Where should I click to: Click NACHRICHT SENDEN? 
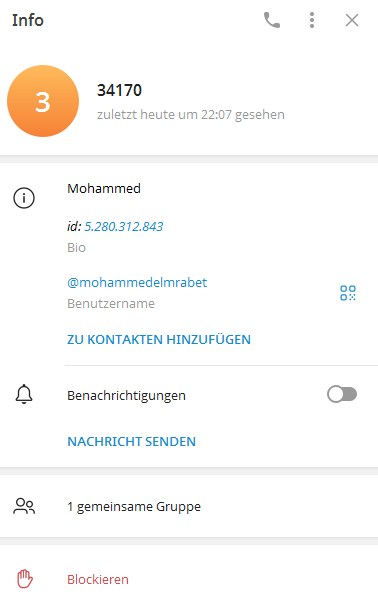(x=132, y=441)
